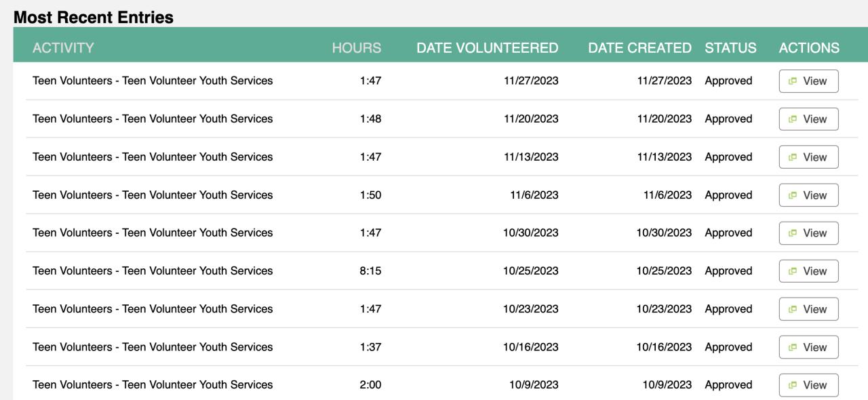Open View button for 10/9/2023 entry
This screenshot has width=868, height=400.
808,385
